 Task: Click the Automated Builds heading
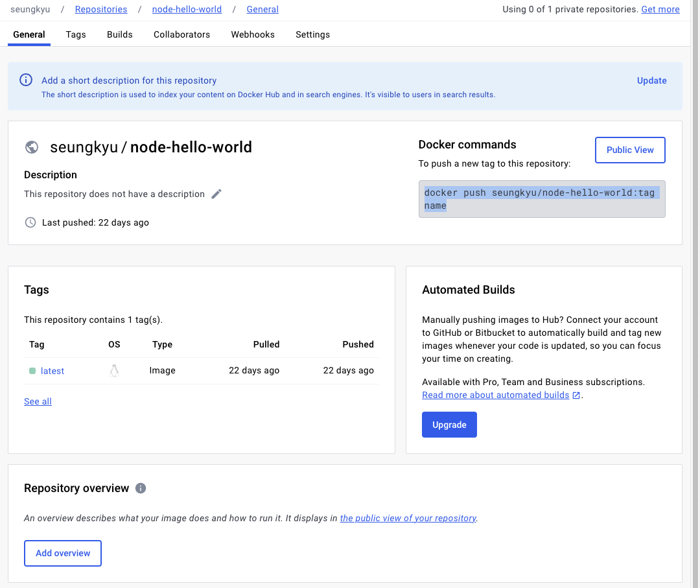[469, 290]
